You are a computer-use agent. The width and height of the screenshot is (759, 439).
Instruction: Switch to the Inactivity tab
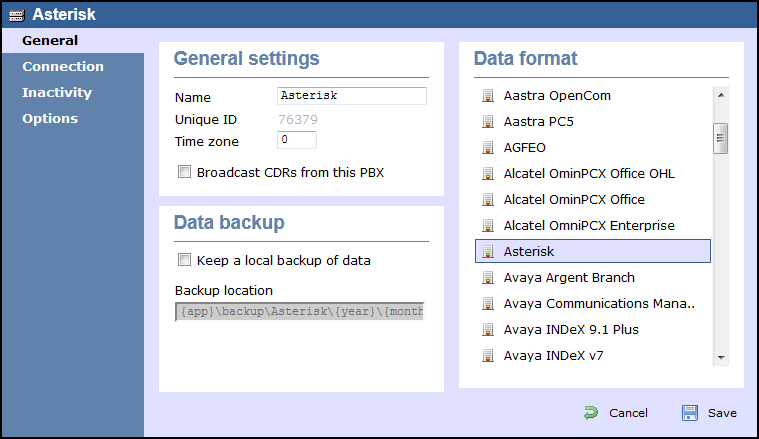(57, 92)
